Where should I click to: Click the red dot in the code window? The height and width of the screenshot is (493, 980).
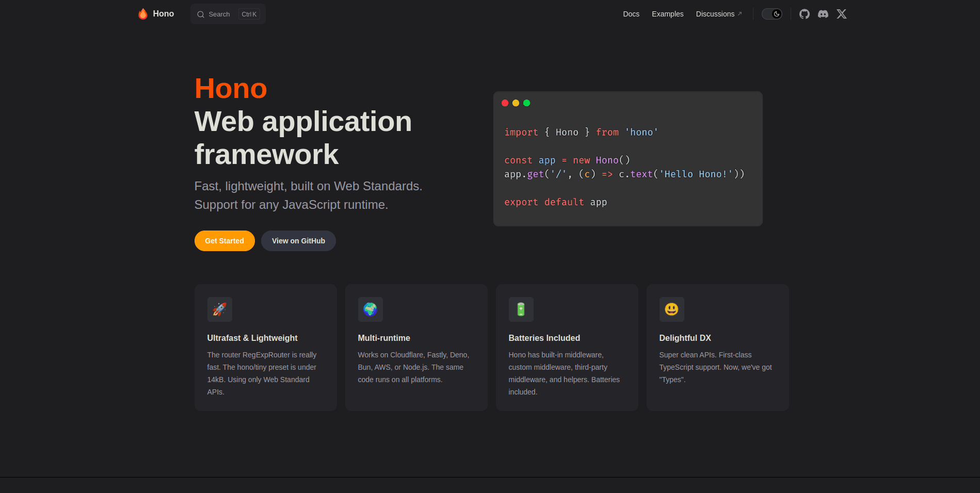click(x=505, y=103)
